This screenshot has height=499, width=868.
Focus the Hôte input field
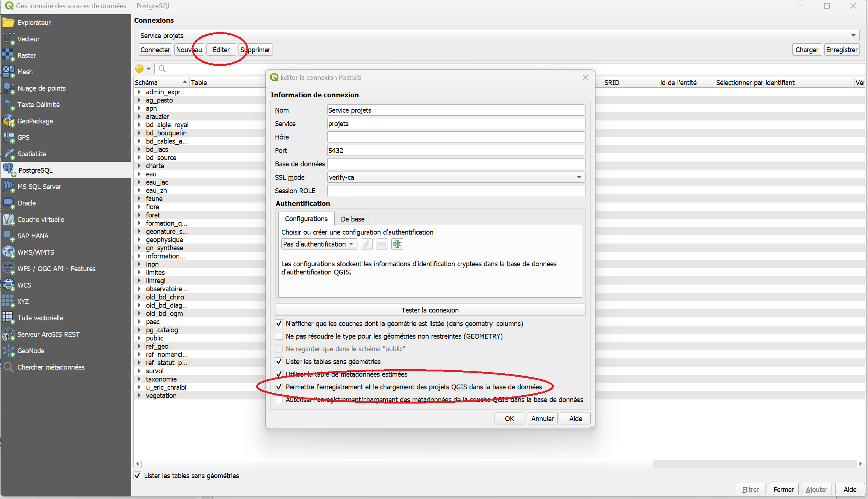pyautogui.click(x=456, y=137)
